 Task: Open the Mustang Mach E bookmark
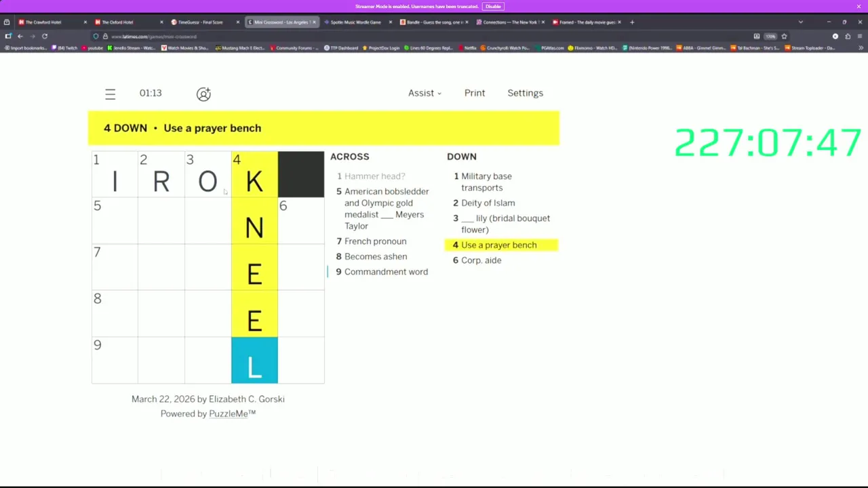(241, 48)
